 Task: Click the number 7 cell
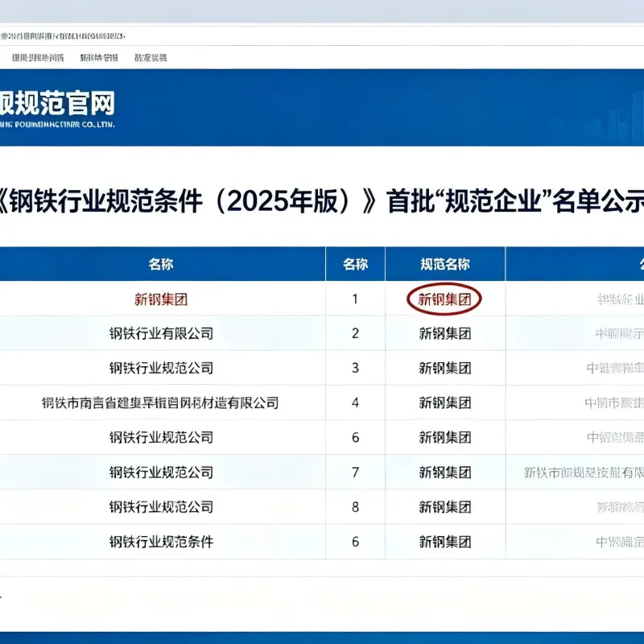(x=355, y=473)
